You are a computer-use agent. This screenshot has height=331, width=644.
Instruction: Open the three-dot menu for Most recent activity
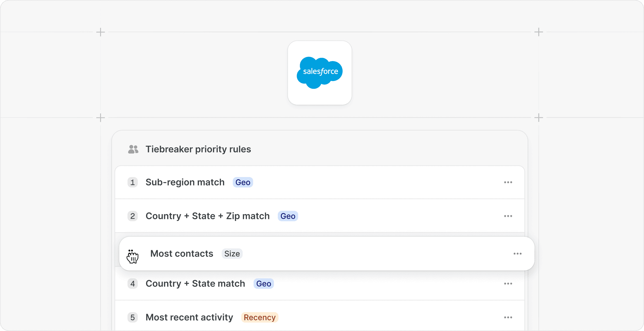coord(508,317)
